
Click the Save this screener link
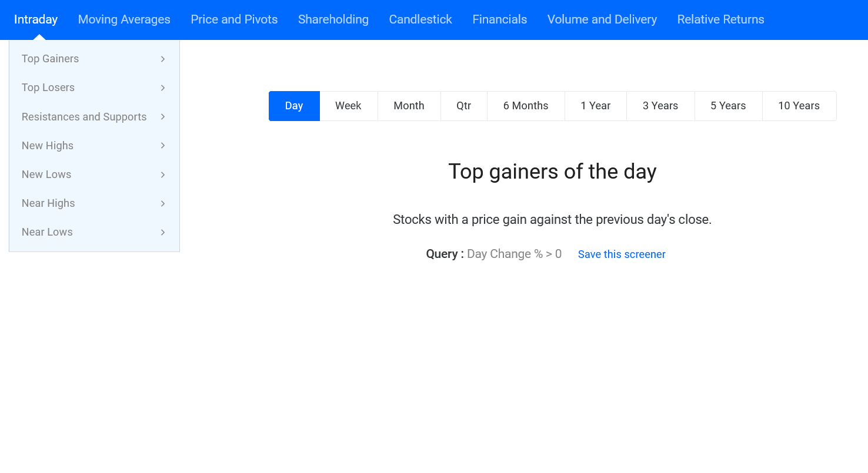tap(622, 254)
